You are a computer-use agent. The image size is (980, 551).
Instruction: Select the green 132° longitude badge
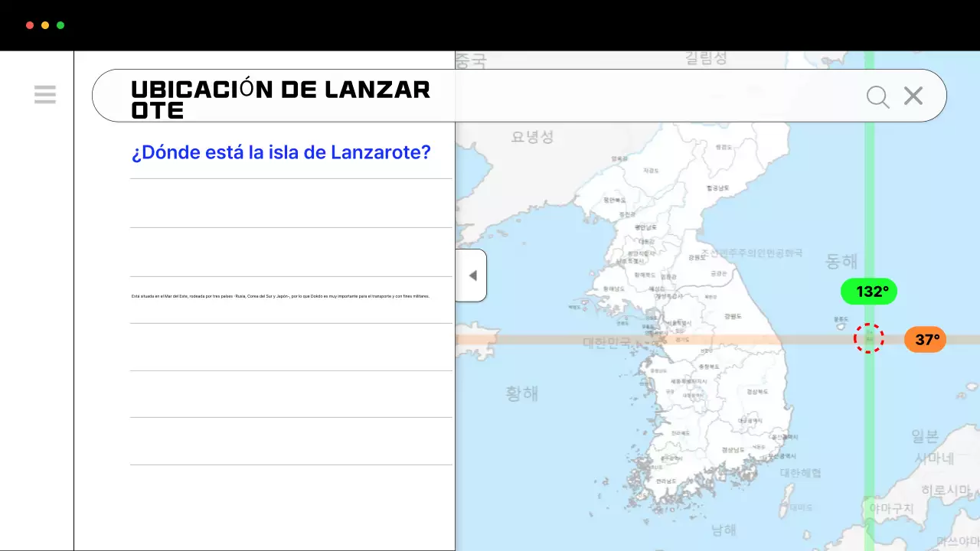tap(869, 292)
